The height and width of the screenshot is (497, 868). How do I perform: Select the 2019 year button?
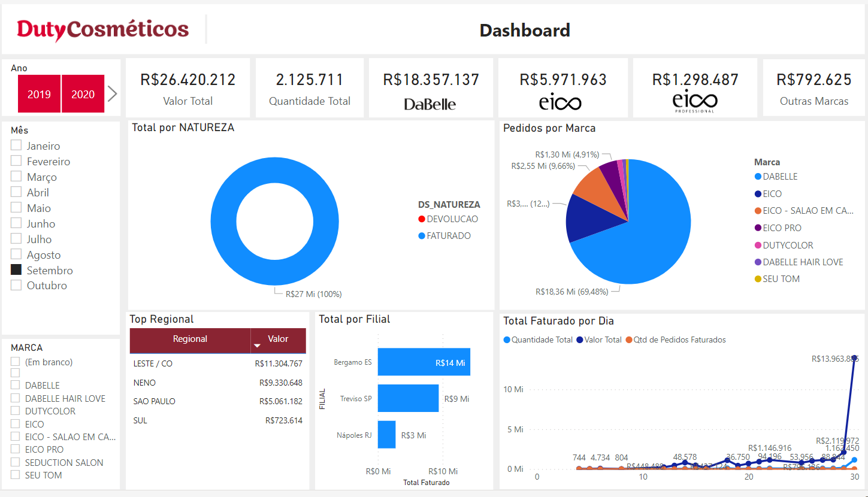[x=39, y=94]
